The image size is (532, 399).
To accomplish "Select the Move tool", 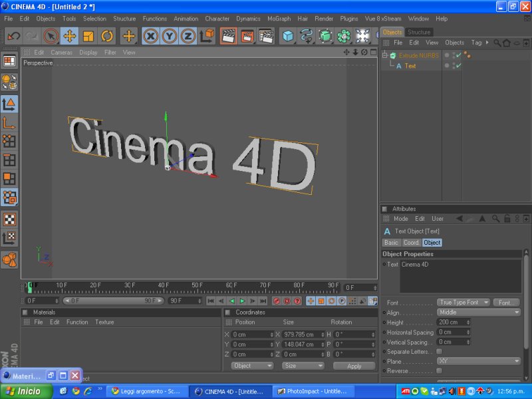I will click(69, 36).
